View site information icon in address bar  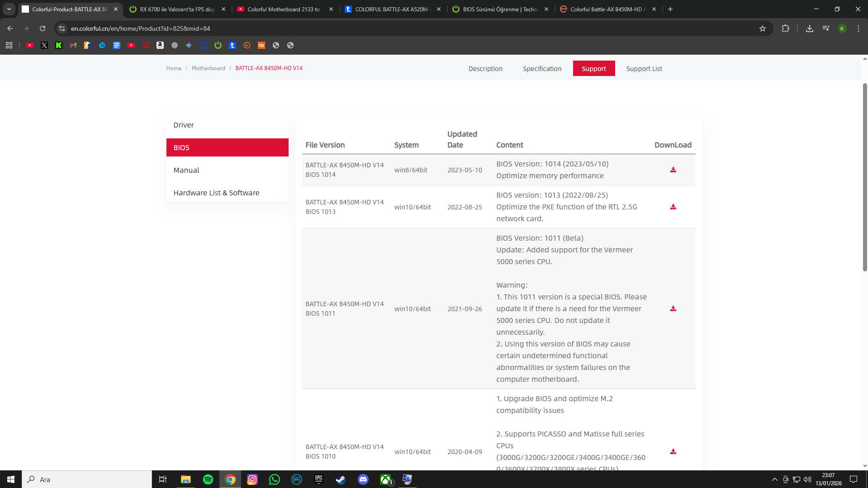[62, 28]
